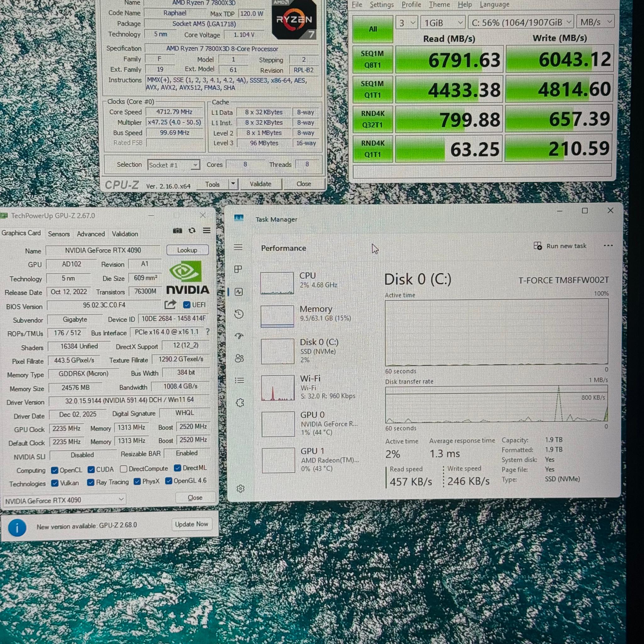The width and height of the screenshot is (644, 644).
Task: Open Details list icon in Task Manager
Action: [239, 380]
